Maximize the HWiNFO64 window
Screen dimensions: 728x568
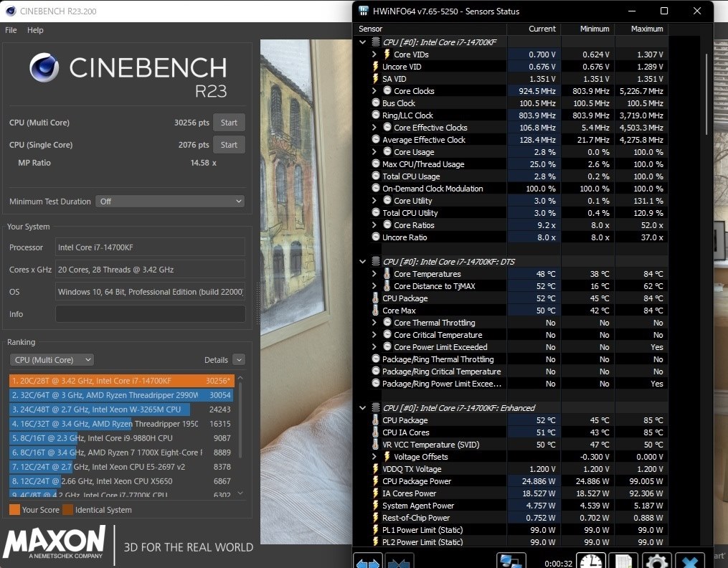pos(664,11)
